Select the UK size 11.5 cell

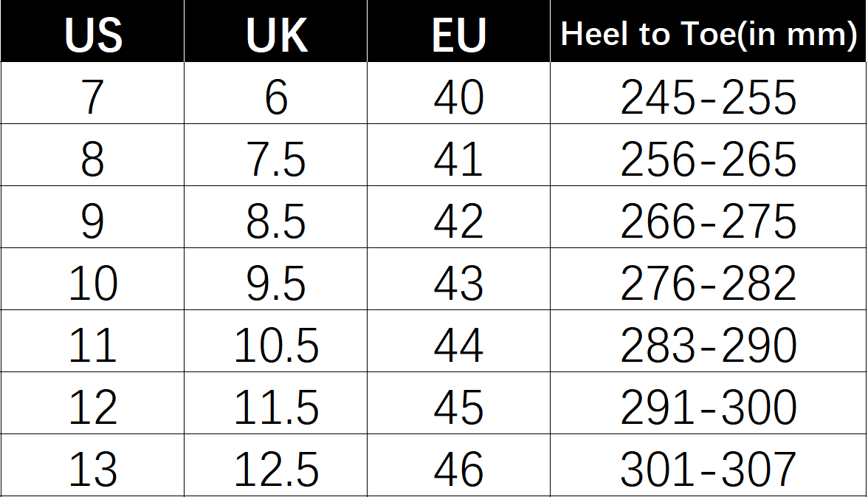pos(276,403)
